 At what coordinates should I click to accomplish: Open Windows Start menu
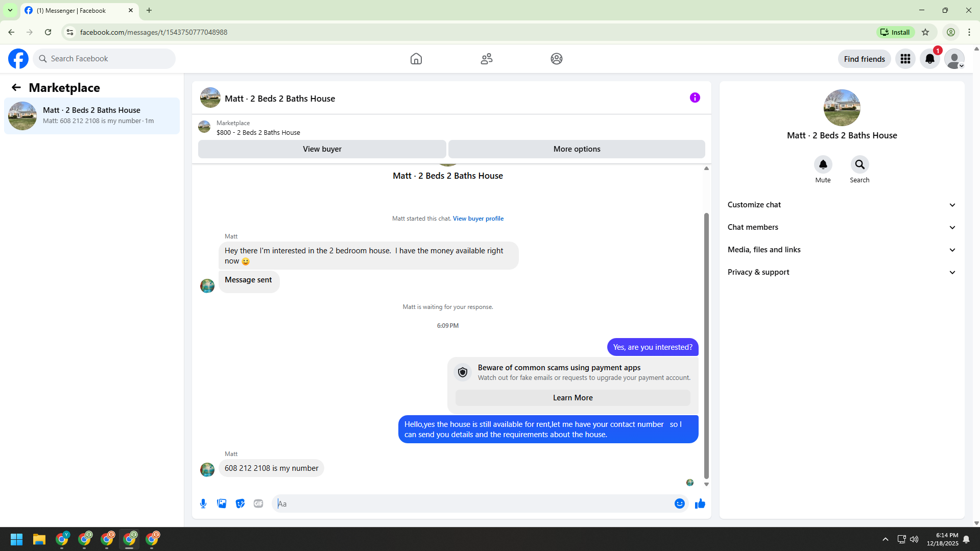pos(16,539)
